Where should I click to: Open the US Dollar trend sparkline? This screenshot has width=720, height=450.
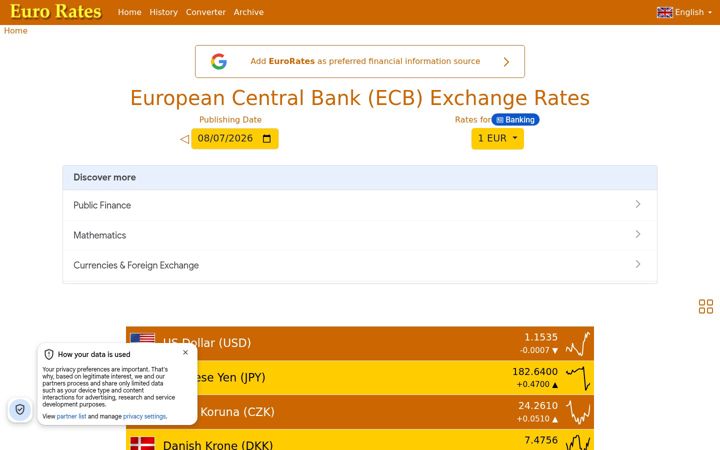[578, 344]
